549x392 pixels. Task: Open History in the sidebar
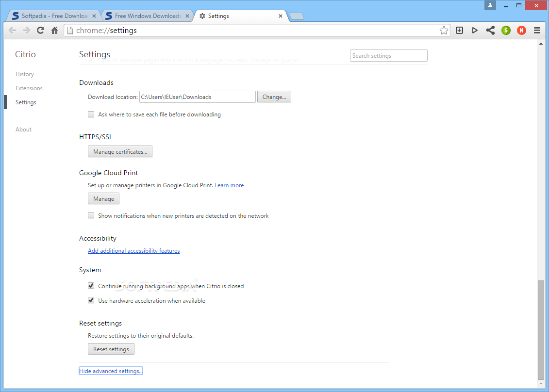pos(24,74)
